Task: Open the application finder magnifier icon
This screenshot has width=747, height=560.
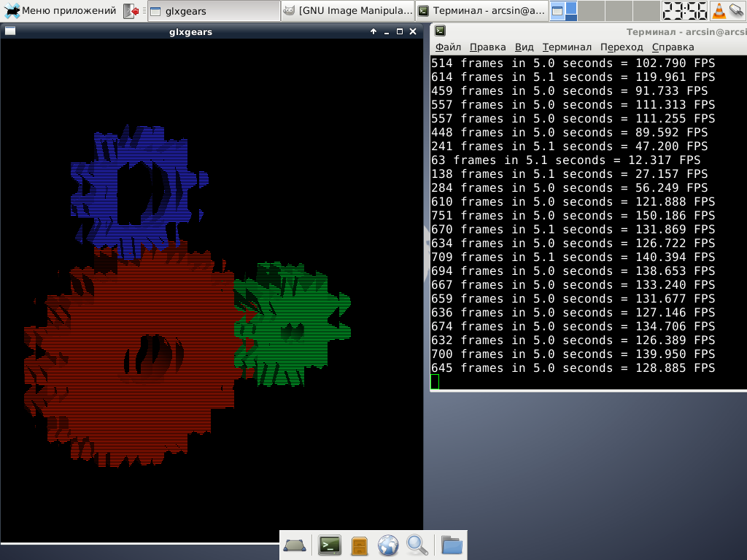Action: point(417,545)
